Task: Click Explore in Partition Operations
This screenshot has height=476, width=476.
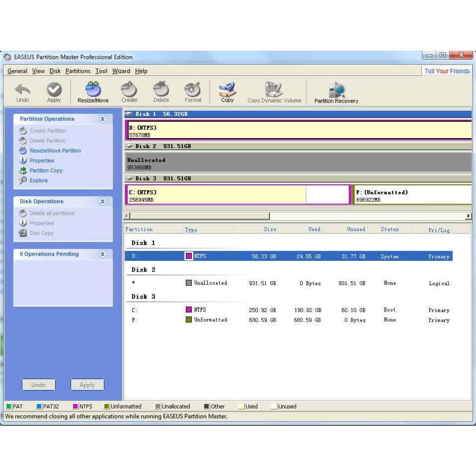Action: 38,180
